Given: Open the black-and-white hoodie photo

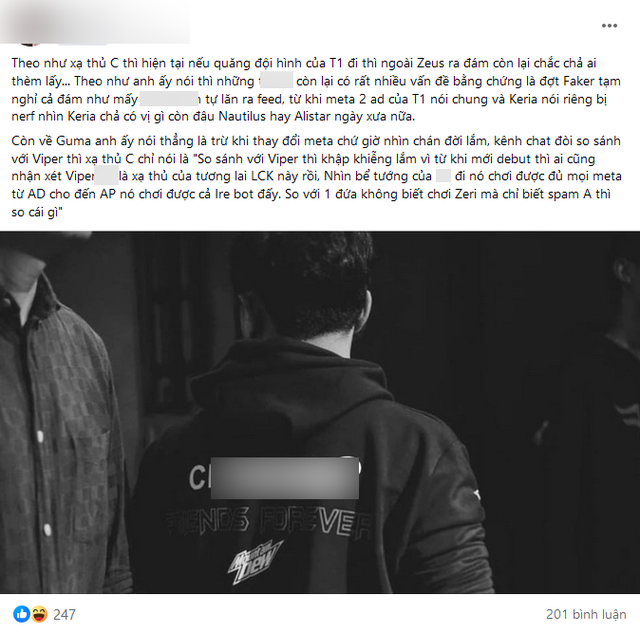Looking at the screenshot, I should (x=320, y=412).
